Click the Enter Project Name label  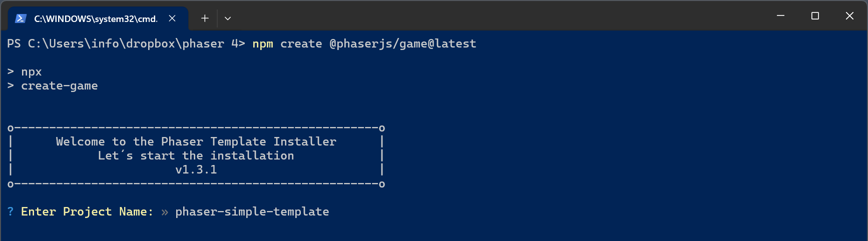[x=87, y=212]
